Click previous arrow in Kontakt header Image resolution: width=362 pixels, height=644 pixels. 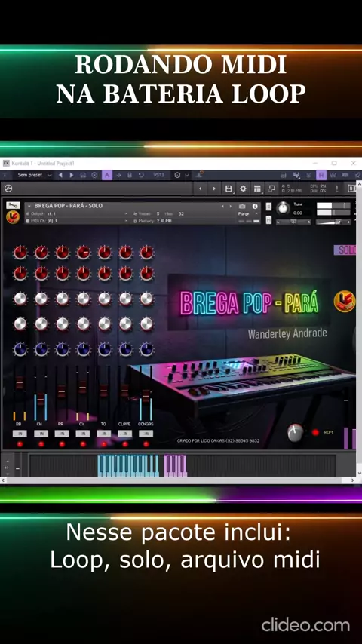pos(200,189)
